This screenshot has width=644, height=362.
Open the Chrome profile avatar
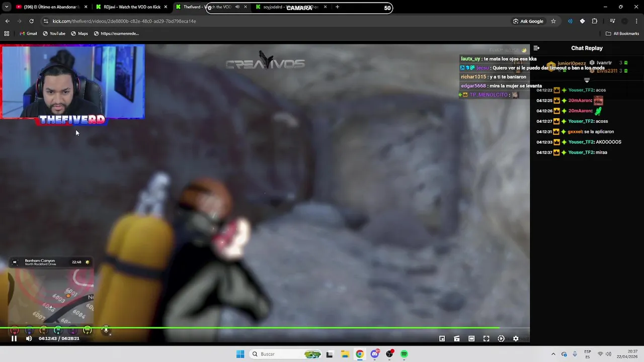[624, 21]
